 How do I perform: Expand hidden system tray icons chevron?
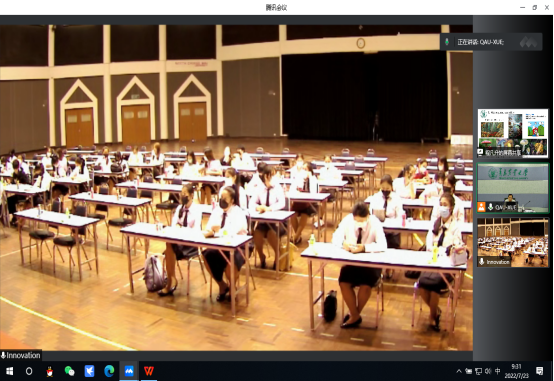tap(459, 371)
